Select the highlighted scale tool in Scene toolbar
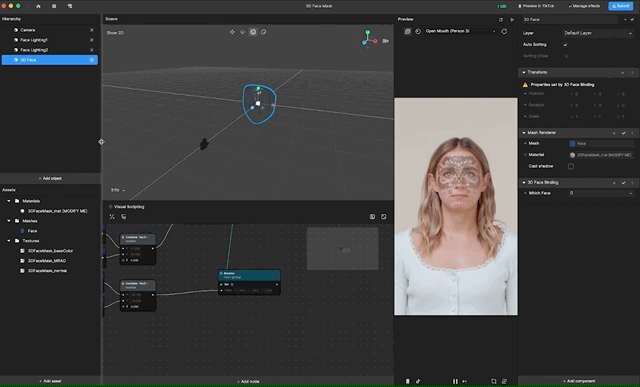Image resolution: width=640 pixels, height=387 pixels. [x=253, y=32]
